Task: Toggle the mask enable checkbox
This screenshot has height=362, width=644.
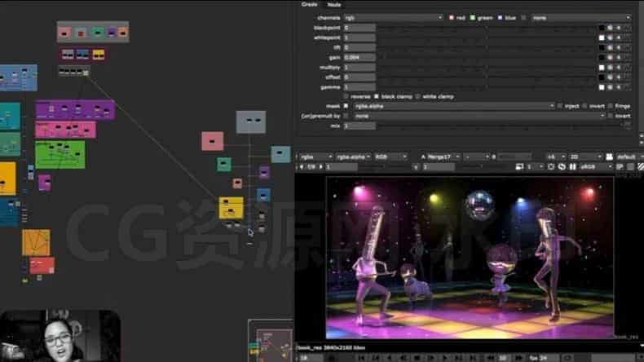Action: point(346,106)
